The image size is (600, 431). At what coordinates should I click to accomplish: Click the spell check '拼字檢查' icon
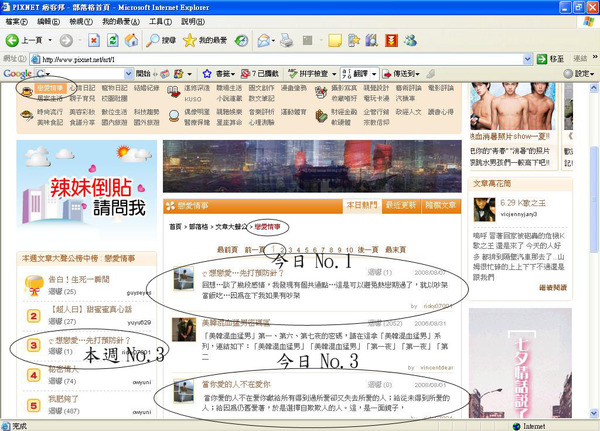pyautogui.click(x=293, y=73)
